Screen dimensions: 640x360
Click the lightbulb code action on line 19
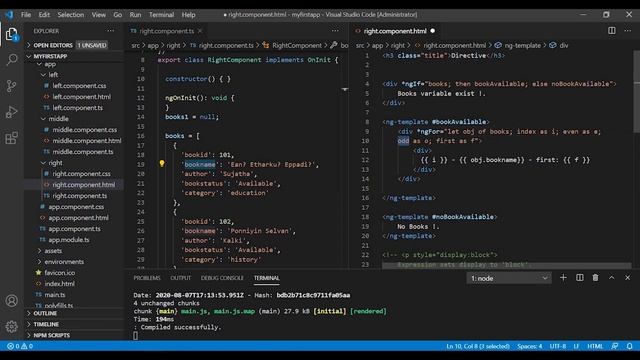[x=162, y=164]
